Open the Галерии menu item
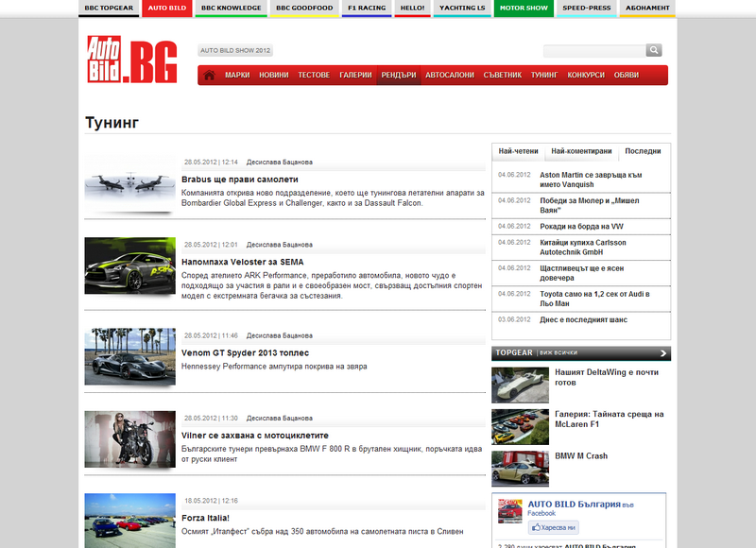The width and height of the screenshot is (756, 548). [356, 76]
